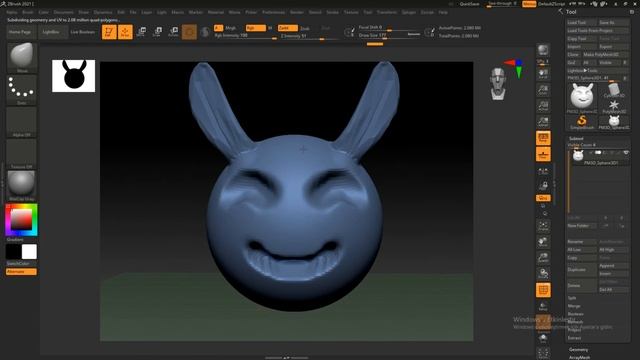This screenshot has height=360, width=640.
Task: Toggle subtool eye visibility for PM3D_Sphere3D1
Action: pos(626,153)
